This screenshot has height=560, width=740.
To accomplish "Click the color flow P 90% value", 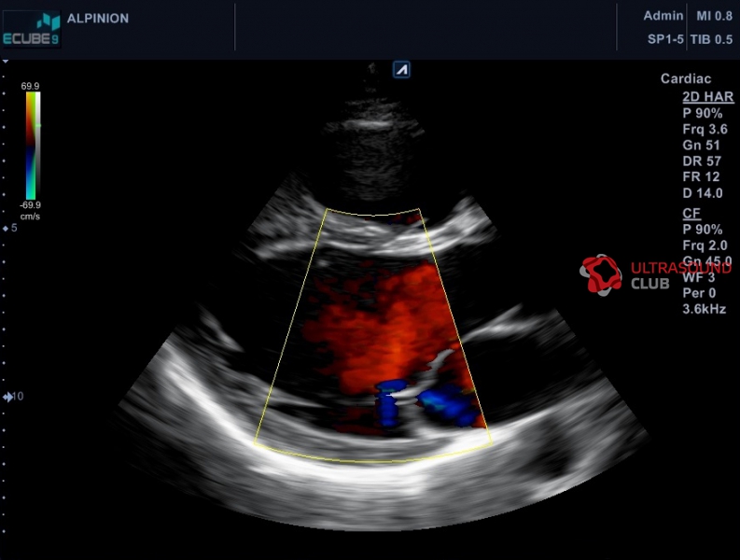I will pyautogui.click(x=703, y=230).
